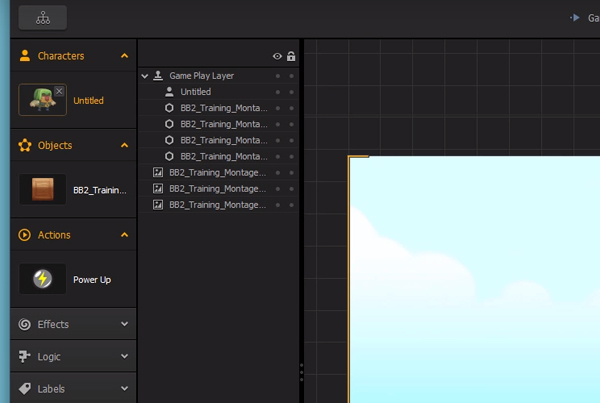Click the Objects section title
This screenshot has width=600, height=403.
click(55, 145)
